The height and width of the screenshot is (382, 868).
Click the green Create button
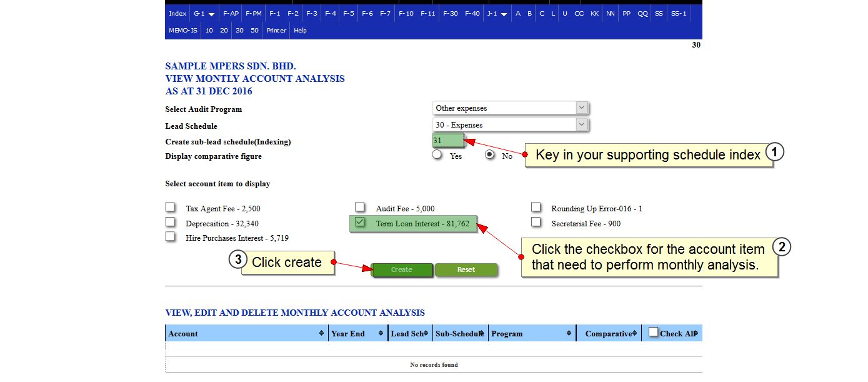point(402,269)
